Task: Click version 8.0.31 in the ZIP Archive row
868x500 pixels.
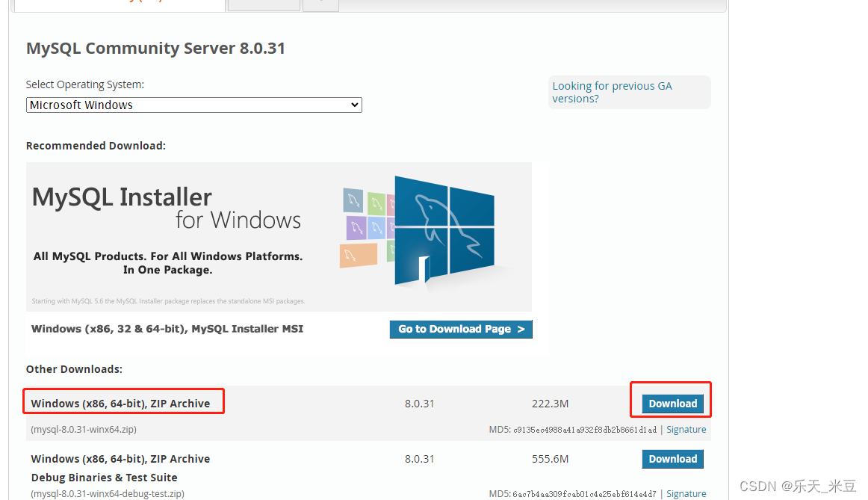Action: coord(419,404)
